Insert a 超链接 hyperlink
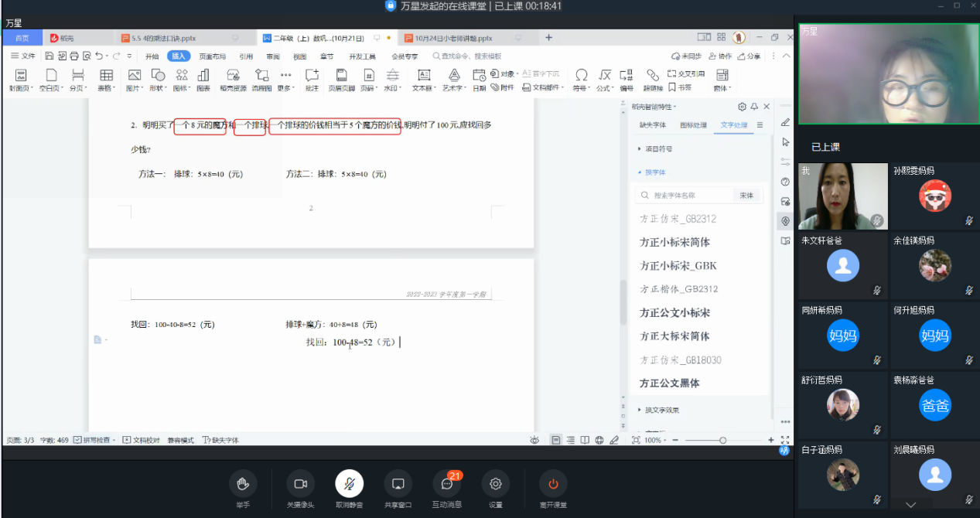This screenshot has width=980, height=518. coord(653,80)
